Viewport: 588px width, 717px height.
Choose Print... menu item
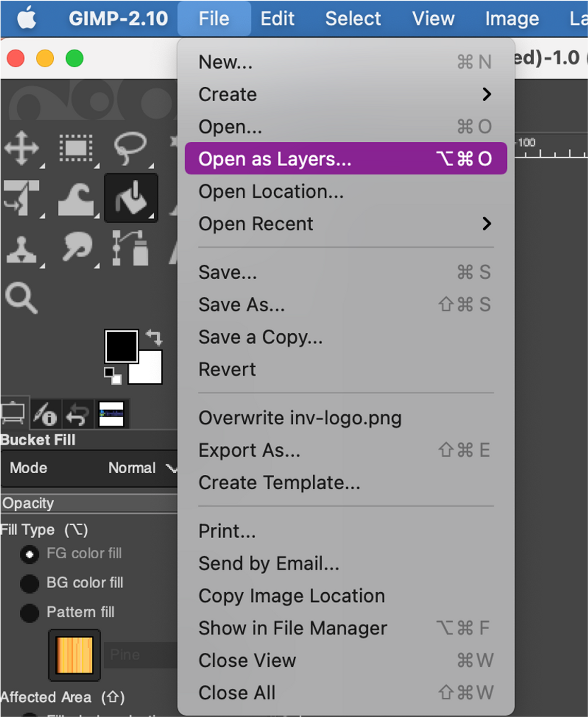(346, 531)
